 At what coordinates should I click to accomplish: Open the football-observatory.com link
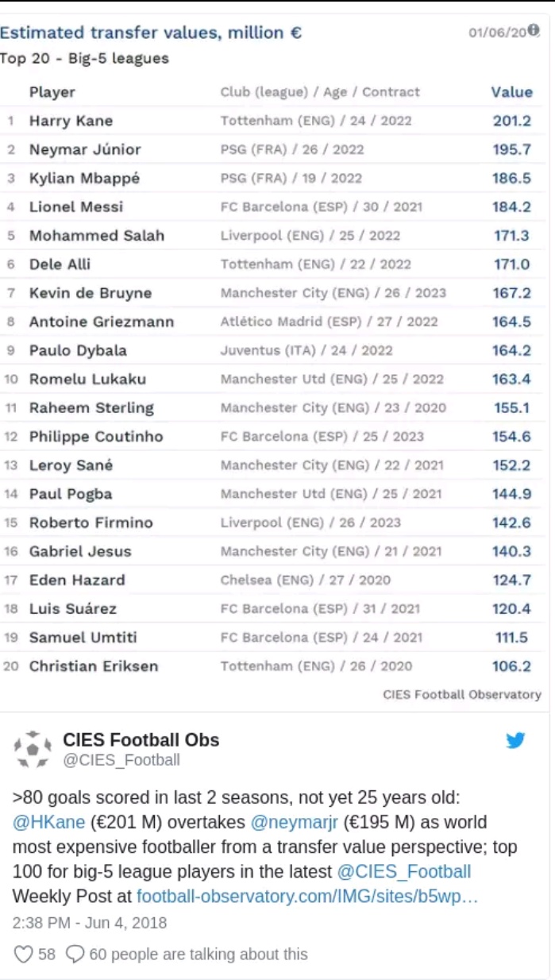pos(307,897)
